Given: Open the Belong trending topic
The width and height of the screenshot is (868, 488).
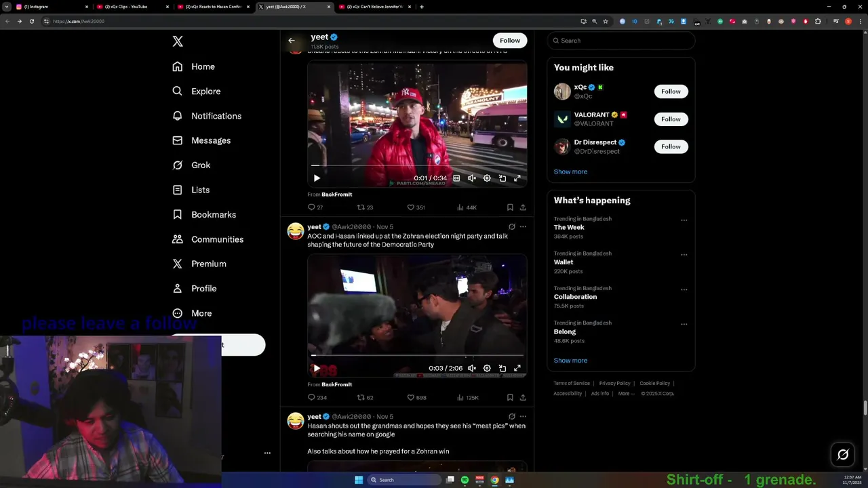Looking at the screenshot, I should click(x=565, y=331).
